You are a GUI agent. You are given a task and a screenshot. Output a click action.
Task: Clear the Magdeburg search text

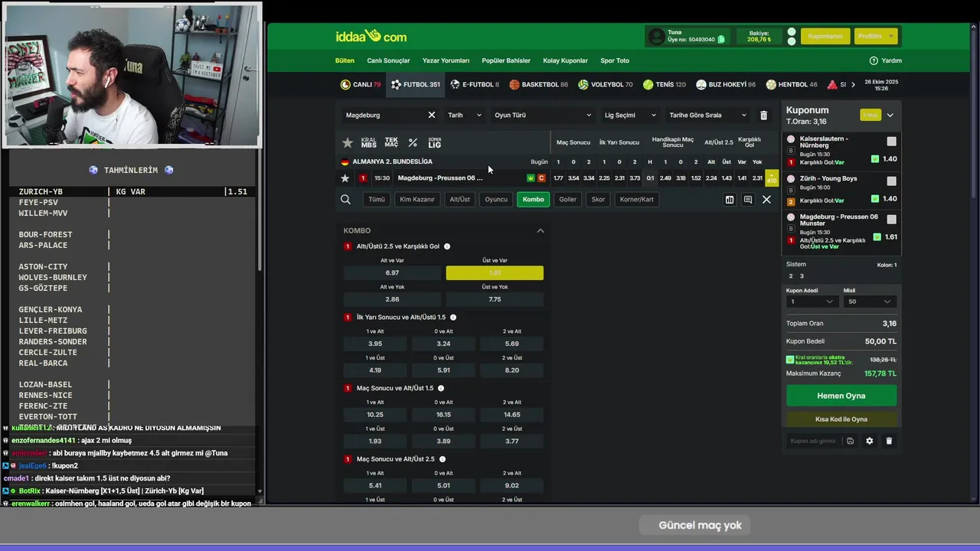431,115
